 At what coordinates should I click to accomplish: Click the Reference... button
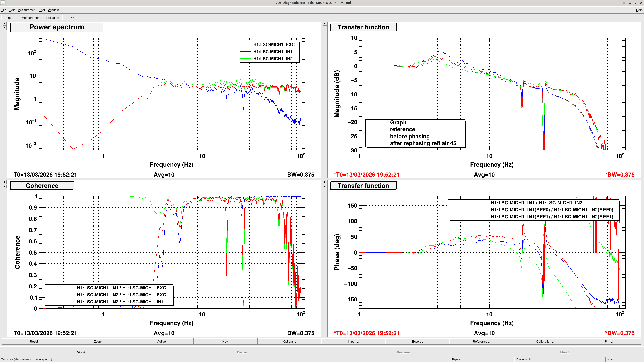coord(481,341)
